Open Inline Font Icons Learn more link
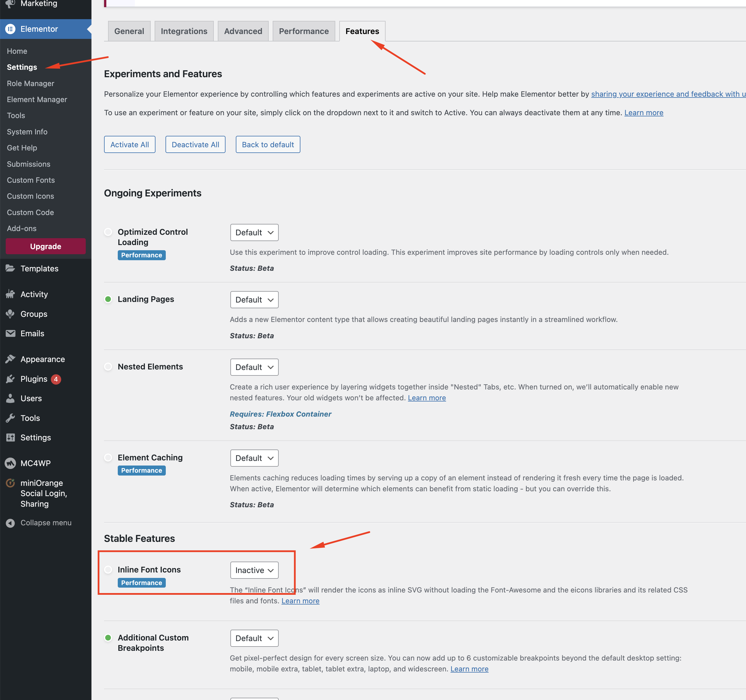This screenshot has height=700, width=746. coord(300,601)
